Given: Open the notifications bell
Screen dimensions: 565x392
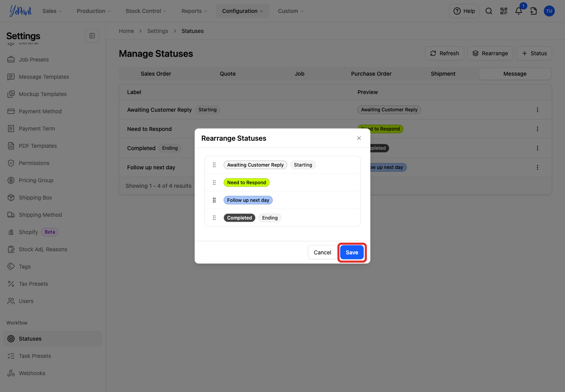Looking at the screenshot, I should [519, 11].
